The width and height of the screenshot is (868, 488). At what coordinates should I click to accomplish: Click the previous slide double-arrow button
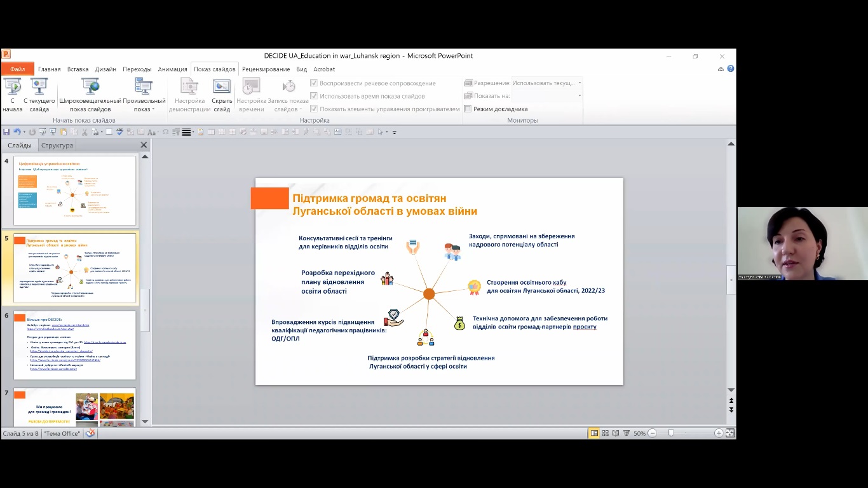pyautogui.click(x=731, y=401)
